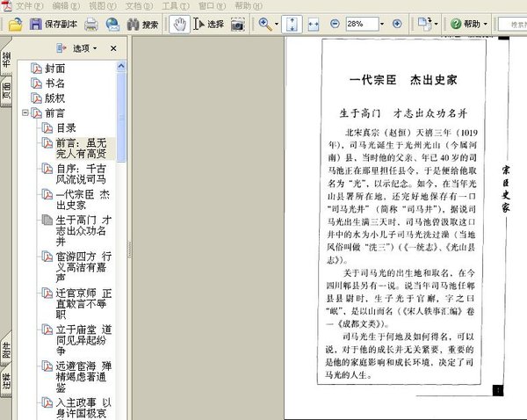Click the 保存副本 save copy button
This screenshot has height=420, width=527.
pos(54,24)
